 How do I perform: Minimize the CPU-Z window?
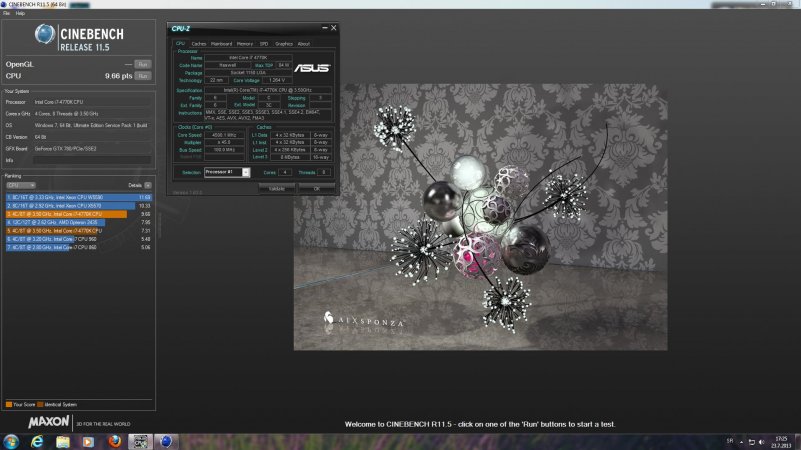click(x=324, y=28)
